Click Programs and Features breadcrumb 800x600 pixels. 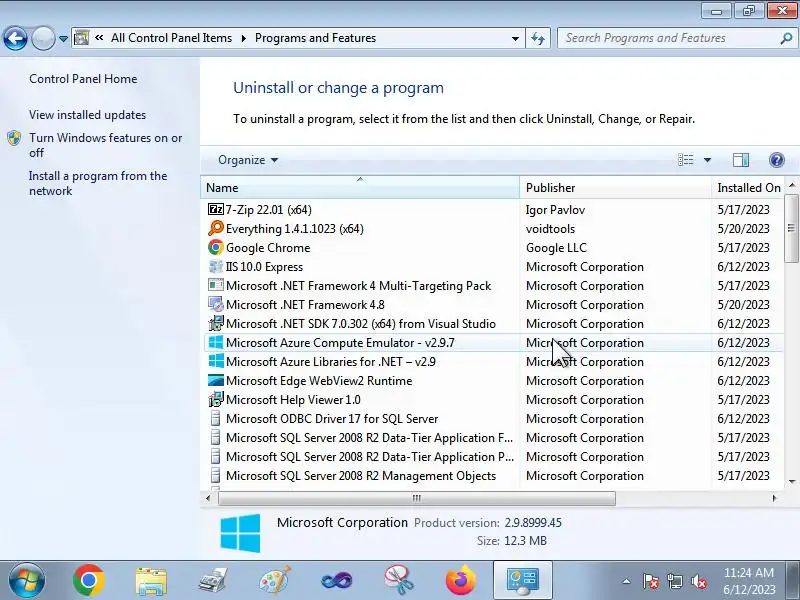tap(315, 38)
